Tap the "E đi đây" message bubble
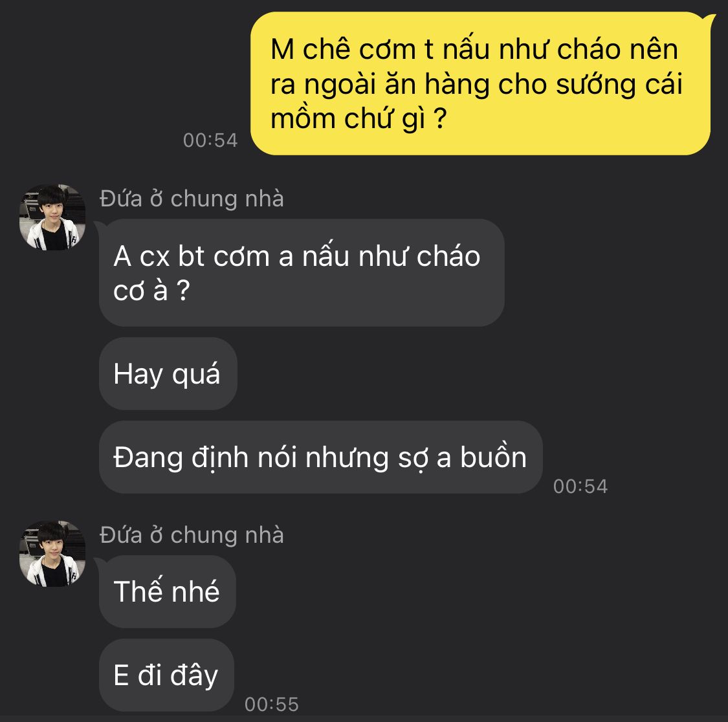 tap(166, 675)
